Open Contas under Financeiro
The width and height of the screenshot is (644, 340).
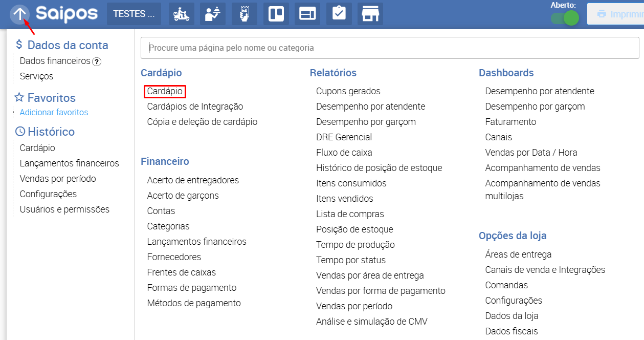click(x=161, y=211)
